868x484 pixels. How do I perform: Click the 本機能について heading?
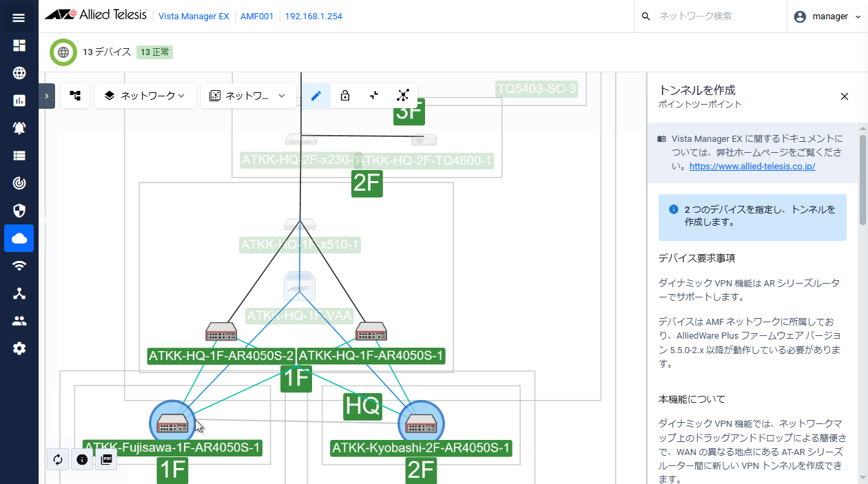tap(692, 399)
